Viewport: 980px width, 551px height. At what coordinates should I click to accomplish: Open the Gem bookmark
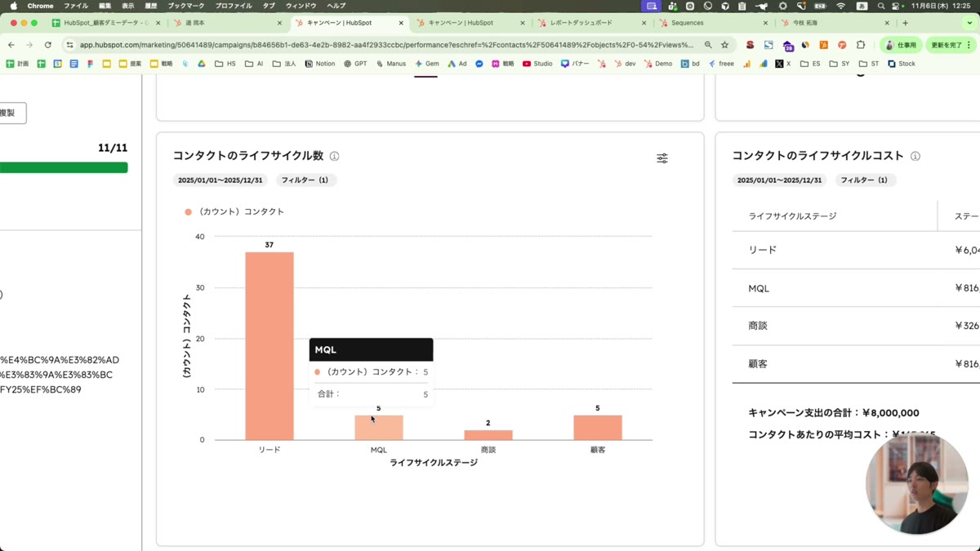(427, 64)
